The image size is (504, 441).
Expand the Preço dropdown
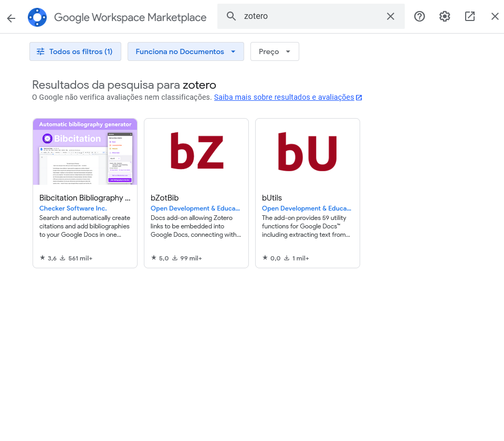275,51
